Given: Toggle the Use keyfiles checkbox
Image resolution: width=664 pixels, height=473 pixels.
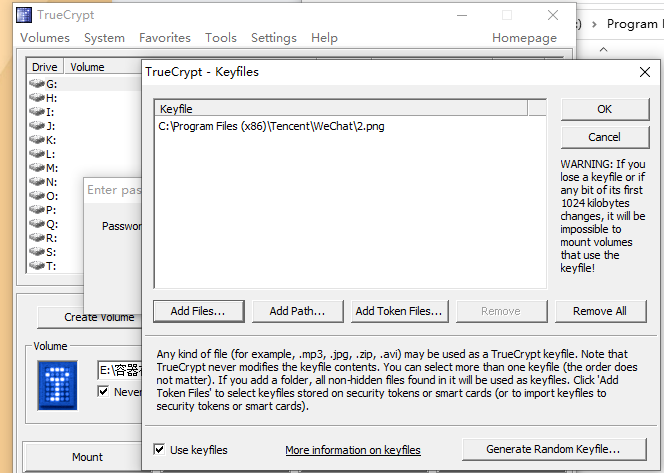Looking at the screenshot, I should point(160,450).
